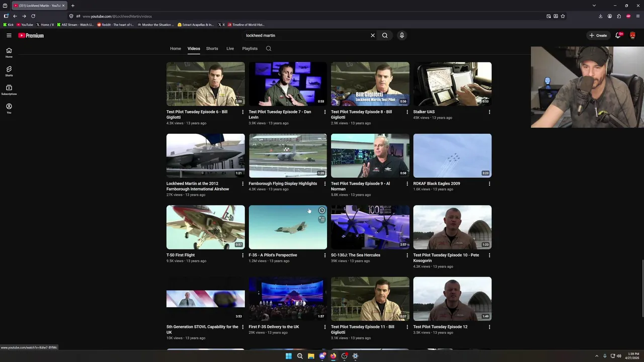This screenshot has width=644, height=362.
Task: Open the notifications bell
Action: pyautogui.click(x=618, y=35)
